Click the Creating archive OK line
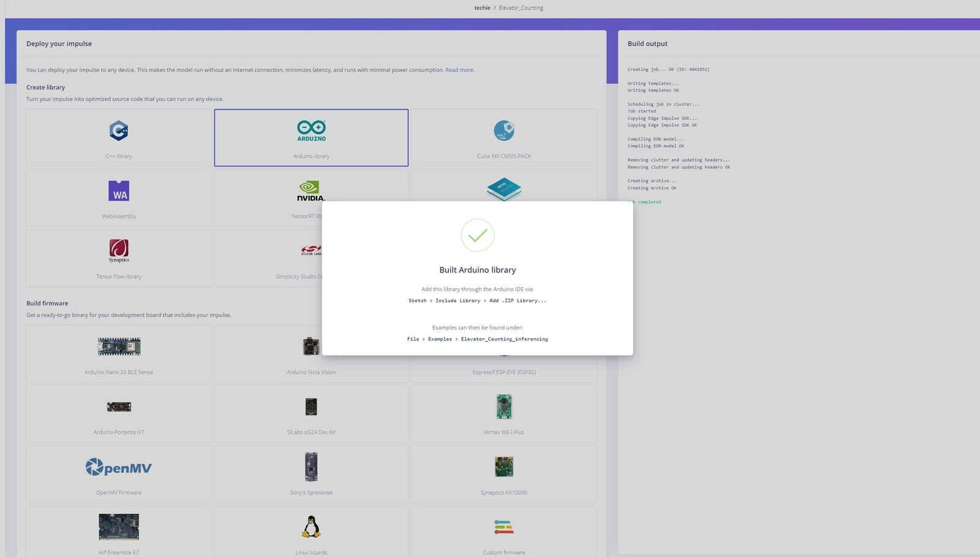This screenshot has height=557, width=980. click(652, 188)
